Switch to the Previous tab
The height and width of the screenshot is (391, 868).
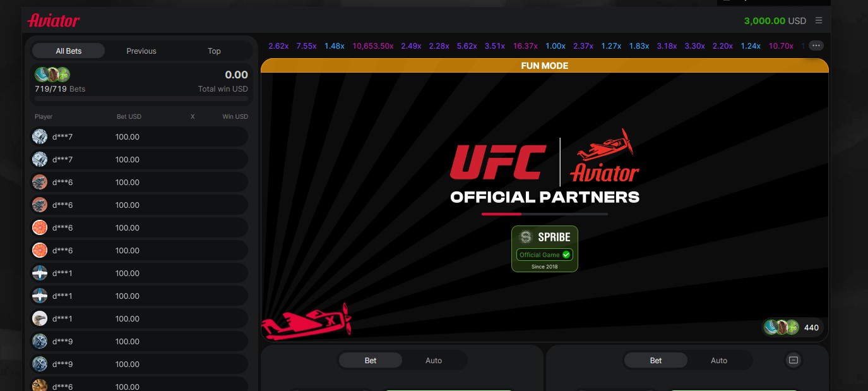pos(141,51)
